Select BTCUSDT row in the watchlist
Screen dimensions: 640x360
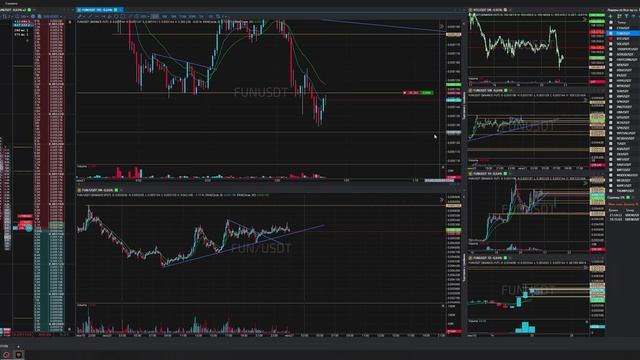[623, 39]
